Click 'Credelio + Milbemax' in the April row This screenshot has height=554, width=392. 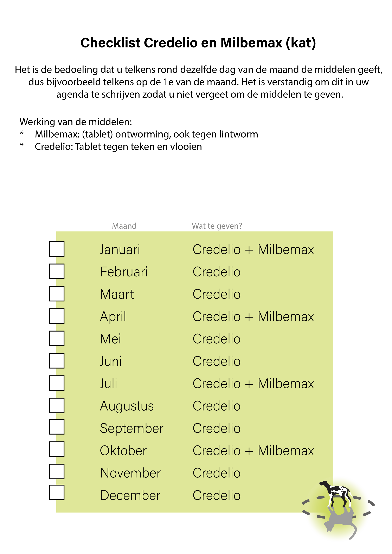pos(253,316)
